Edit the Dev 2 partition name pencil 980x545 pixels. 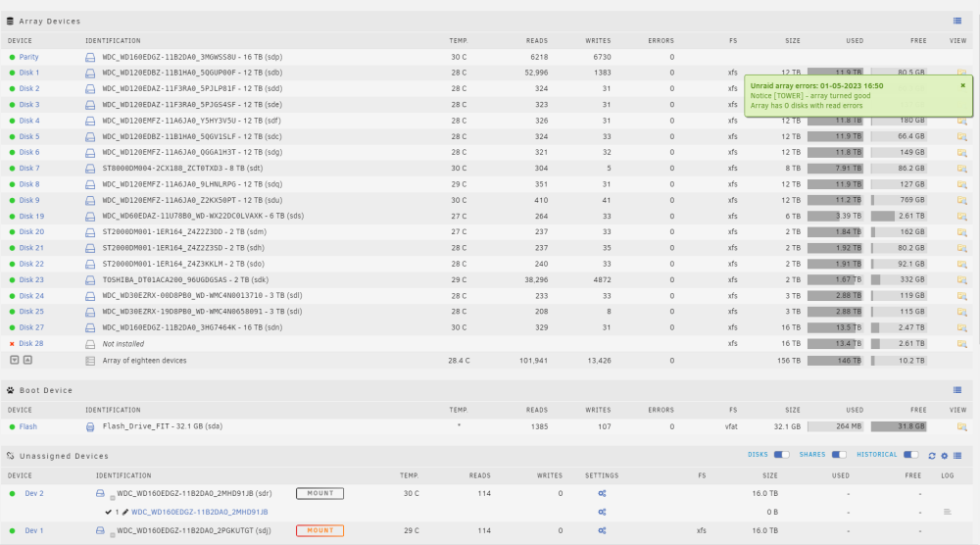tap(125, 512)
